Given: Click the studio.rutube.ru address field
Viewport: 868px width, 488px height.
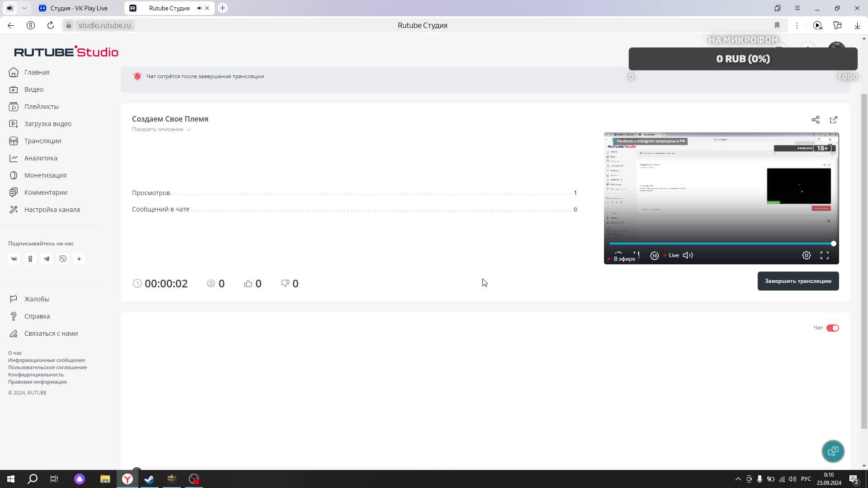Looking at the screenshot, I should (104, 25).
